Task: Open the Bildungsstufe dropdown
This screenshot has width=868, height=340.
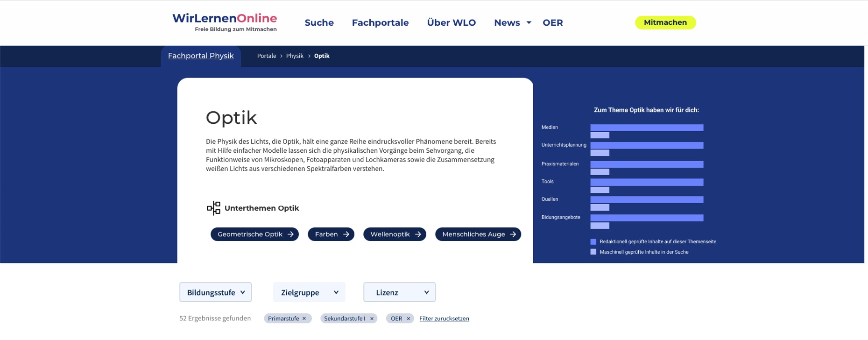Action: click(215, 292)
